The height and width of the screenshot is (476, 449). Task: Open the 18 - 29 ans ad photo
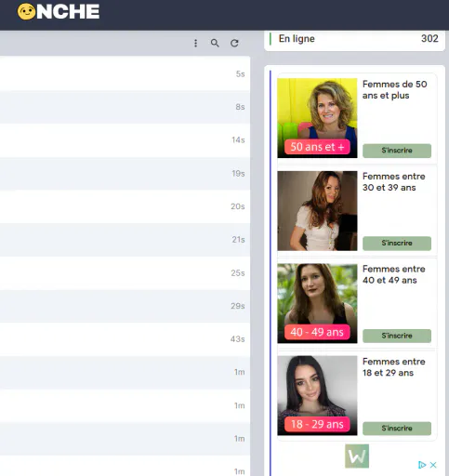coord(317,395)
